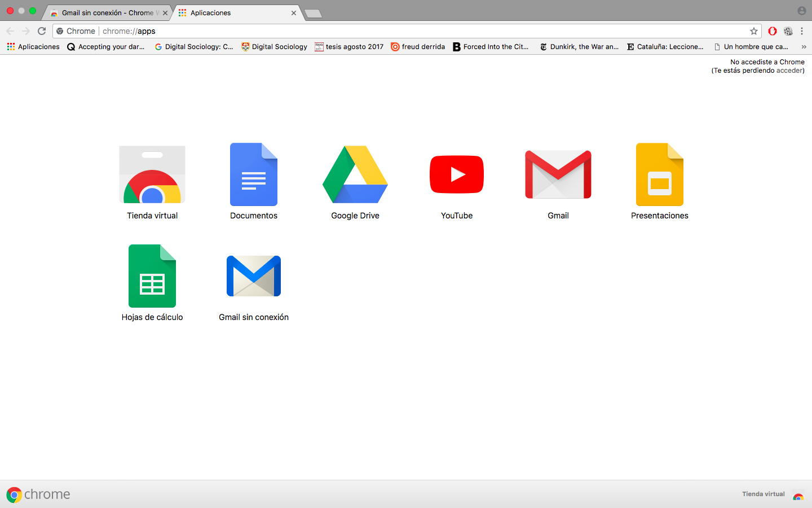812x508 pixels.
Task: Open Gmail sin conexión
Action: click(x=254, y=277)
